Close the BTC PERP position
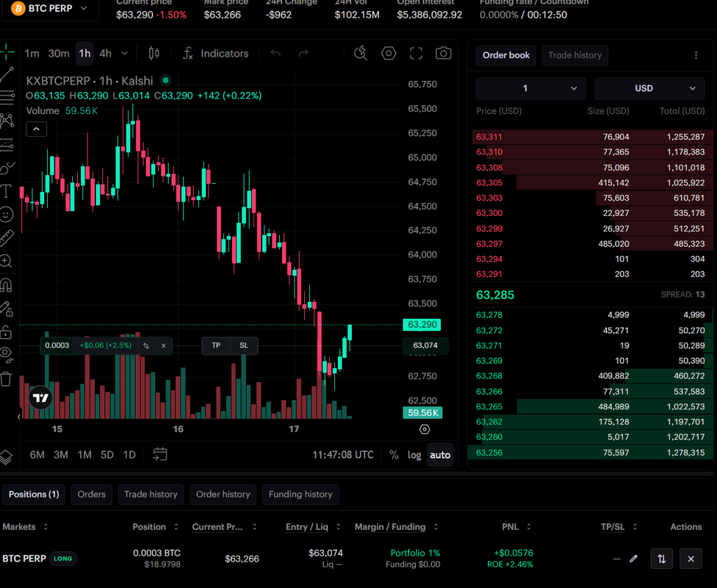This screenshot has width=717, height=588. click(x=691, y=559)
